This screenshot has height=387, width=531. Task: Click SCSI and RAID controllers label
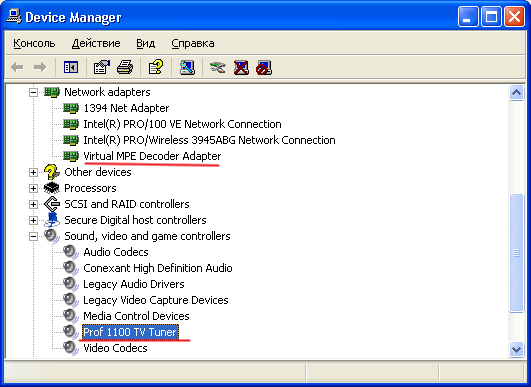coord(127,204)
